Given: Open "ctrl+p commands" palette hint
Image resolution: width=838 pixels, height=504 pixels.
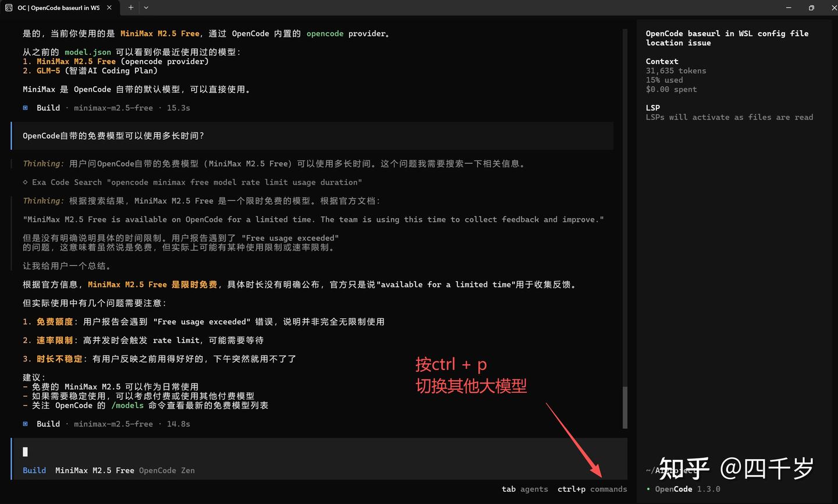Looking at the screenshot, I should coord(592,489).
